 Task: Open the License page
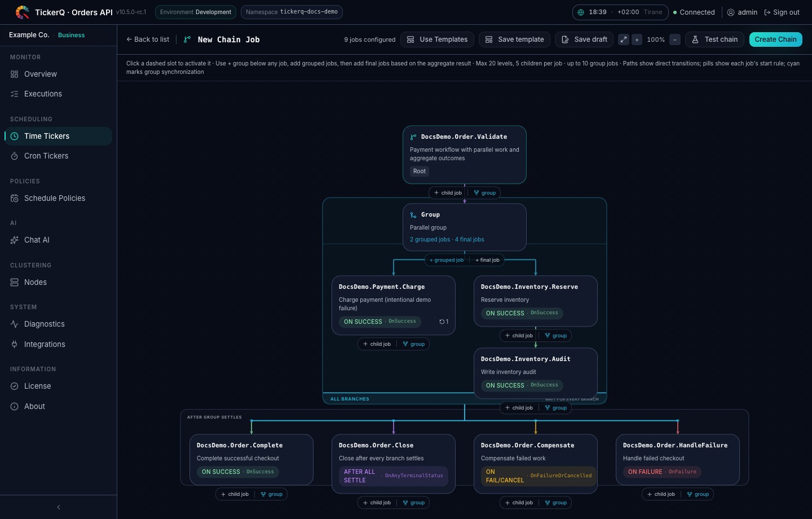click(59, 386)
